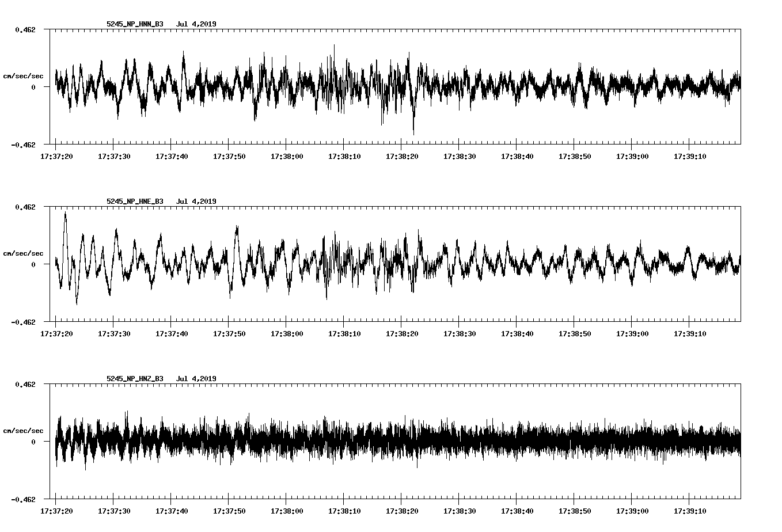
Task: Click the 17:37:20 time label on HNN plot
Action: point(56,157)
